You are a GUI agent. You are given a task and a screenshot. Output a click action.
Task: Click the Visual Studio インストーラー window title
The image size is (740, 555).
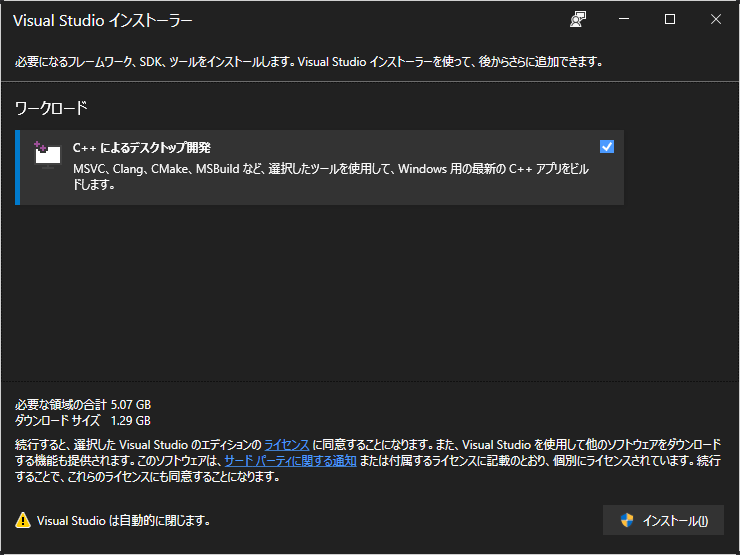102,20
